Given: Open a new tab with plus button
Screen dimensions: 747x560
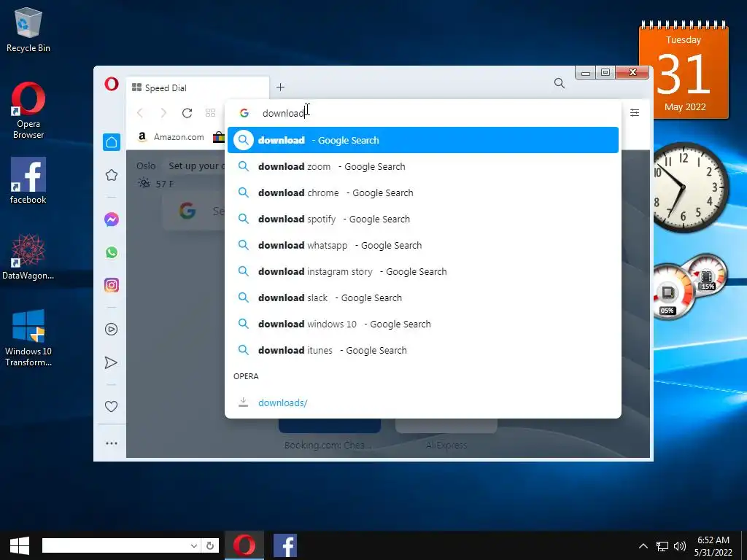Looking at the screenshot, I should 281,87.
